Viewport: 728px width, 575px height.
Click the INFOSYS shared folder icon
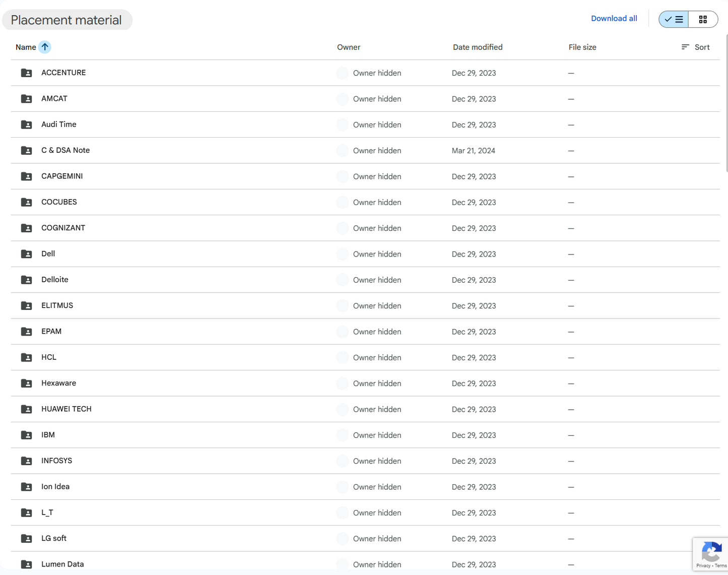[x=27, y=461]
